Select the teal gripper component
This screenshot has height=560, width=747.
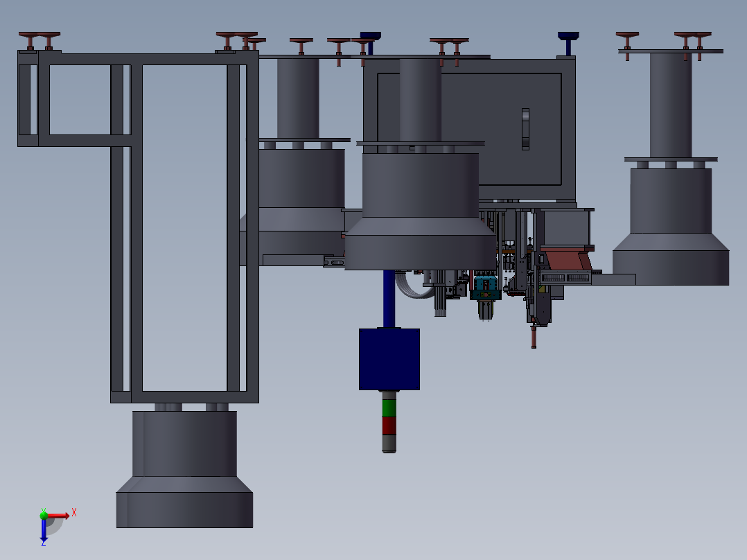(486, 288)
